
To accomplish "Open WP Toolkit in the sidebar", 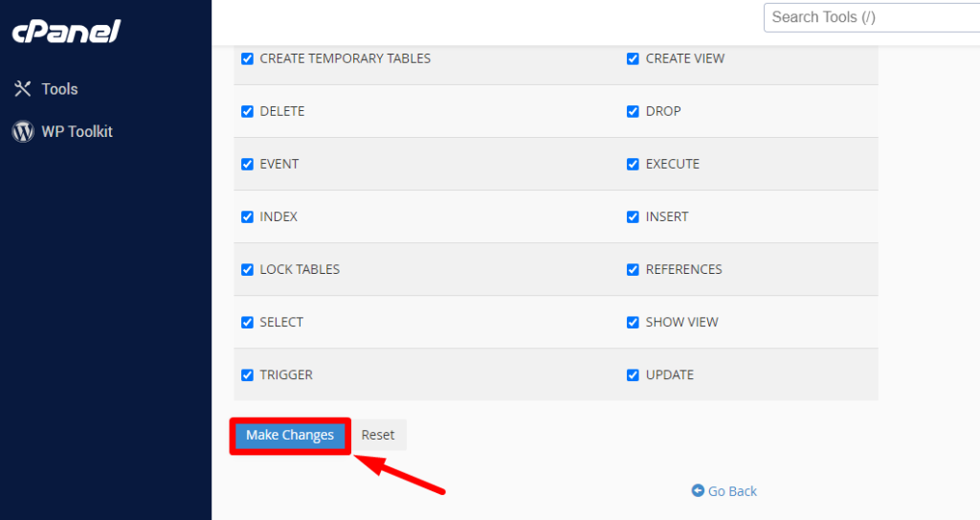I will coord(77,132).
